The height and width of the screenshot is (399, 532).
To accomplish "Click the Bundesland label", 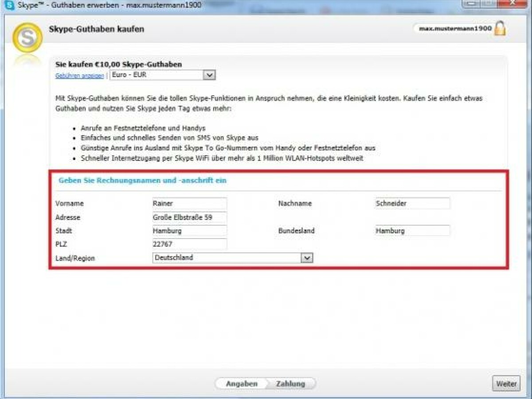I will (x=296, y=231).
